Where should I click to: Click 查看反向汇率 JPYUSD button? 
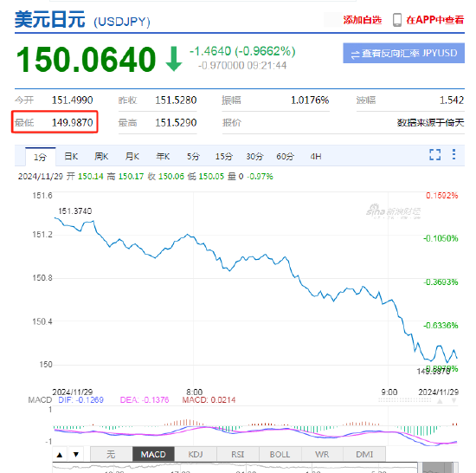404,53
